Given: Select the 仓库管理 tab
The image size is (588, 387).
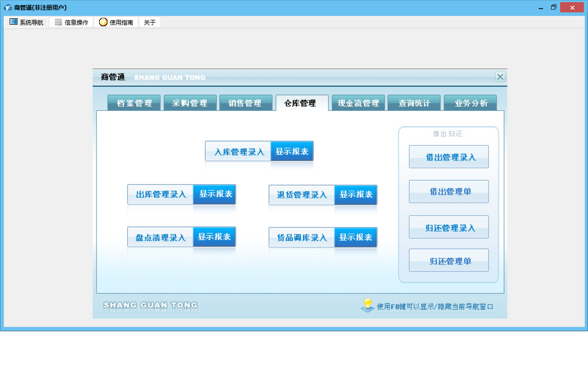Looking at the screenshot, I should pos(302,103).
